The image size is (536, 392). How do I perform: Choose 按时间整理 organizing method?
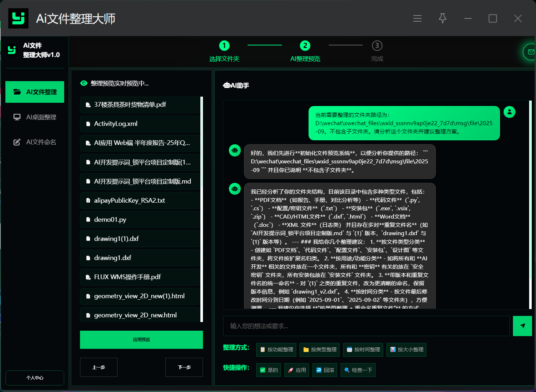click(x=363, y=349)
